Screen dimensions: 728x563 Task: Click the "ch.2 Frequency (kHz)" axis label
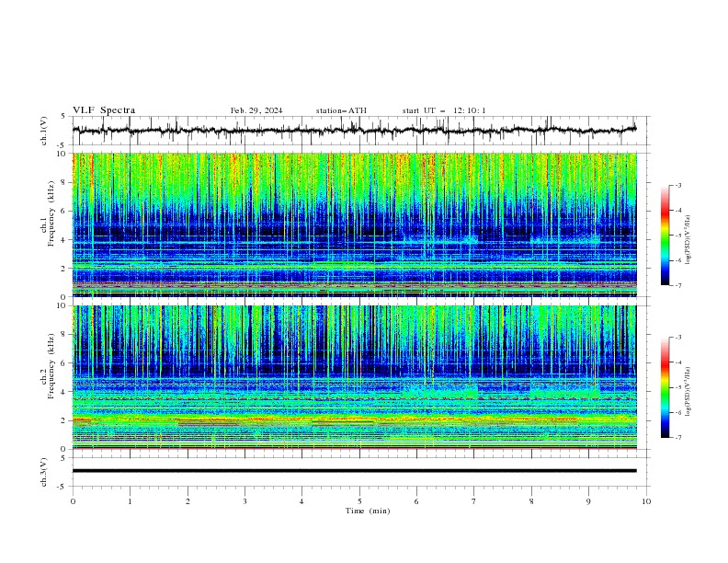pos(48,365)
